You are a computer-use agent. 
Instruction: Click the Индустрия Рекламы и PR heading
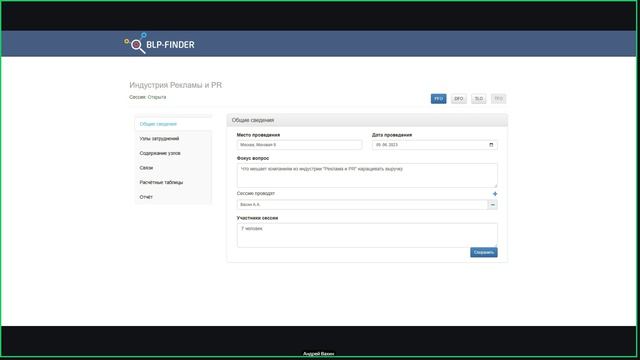tap(176, 85)
